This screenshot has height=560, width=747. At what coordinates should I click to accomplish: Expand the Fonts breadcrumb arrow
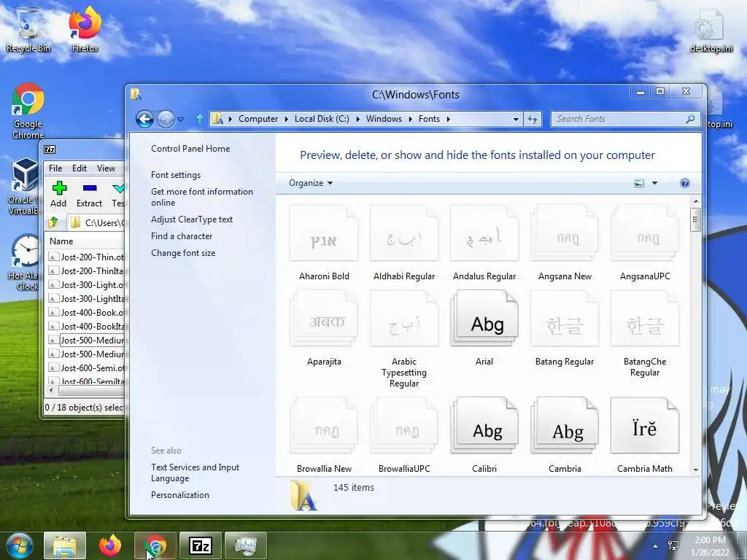tap(448, 119)
